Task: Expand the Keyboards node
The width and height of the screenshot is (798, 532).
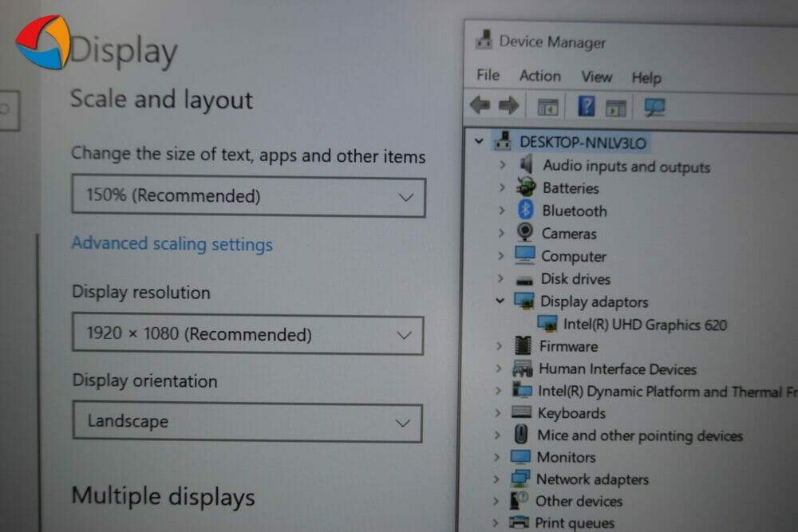Action: click(498, 412)
